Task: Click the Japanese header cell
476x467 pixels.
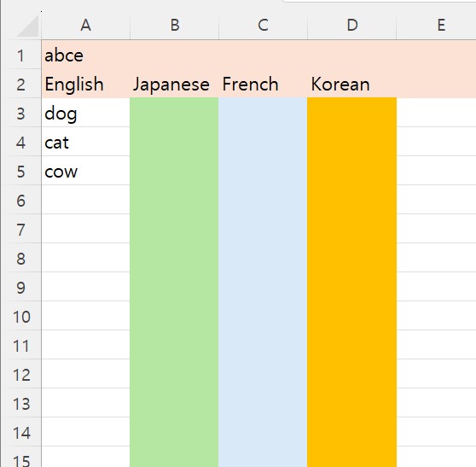Action: click(x=174, y=84)
